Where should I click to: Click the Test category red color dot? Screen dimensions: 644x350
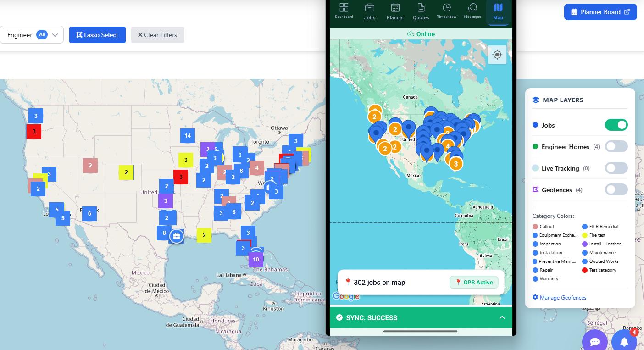(x=585, y=270)
